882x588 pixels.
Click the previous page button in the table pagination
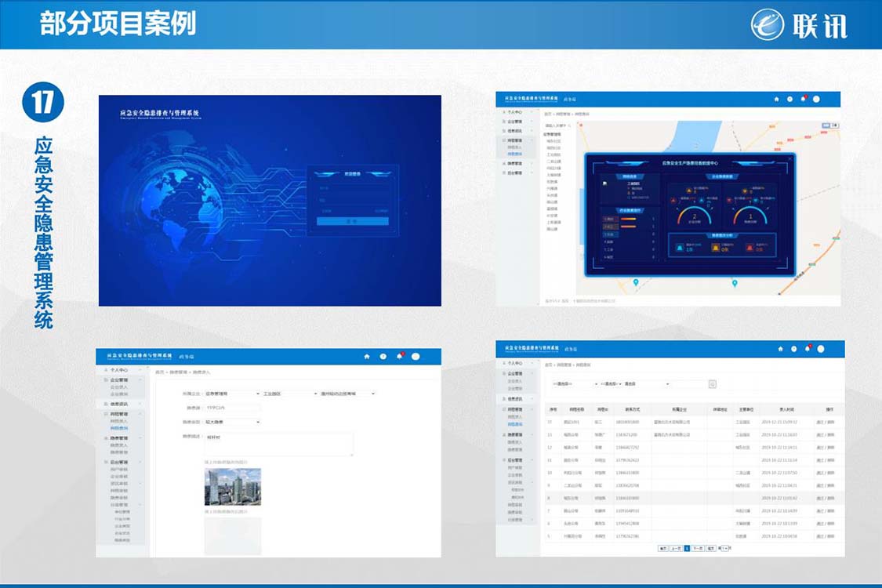pos(676,548)
